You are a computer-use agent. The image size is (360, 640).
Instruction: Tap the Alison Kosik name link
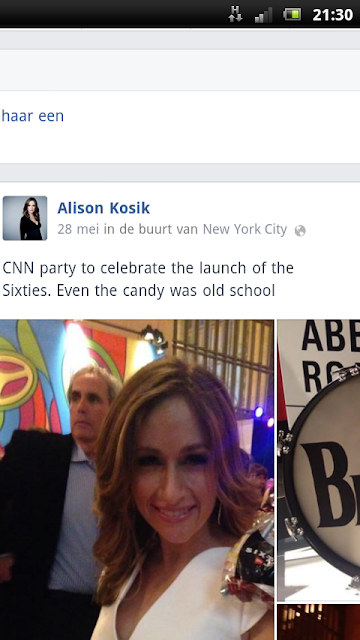(x=104, y=208)
